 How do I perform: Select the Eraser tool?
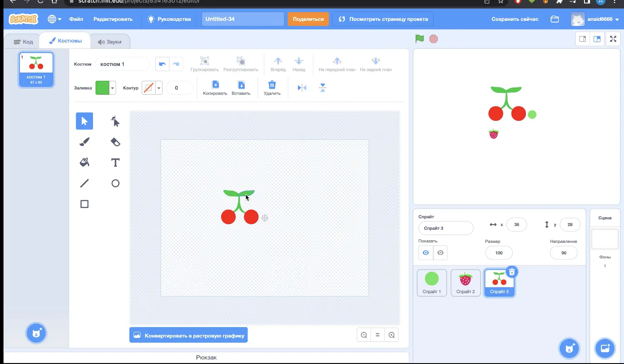pyautogui.click(x=115, y=142)
